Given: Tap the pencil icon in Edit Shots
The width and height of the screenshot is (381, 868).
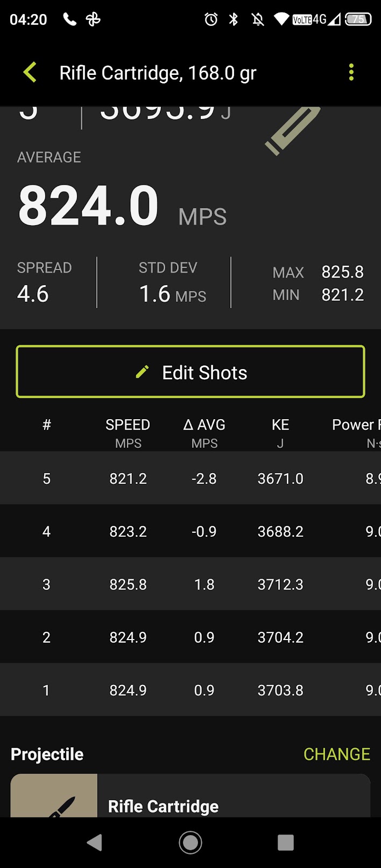Looking at the screenshot, I should (x=142, y=372).
